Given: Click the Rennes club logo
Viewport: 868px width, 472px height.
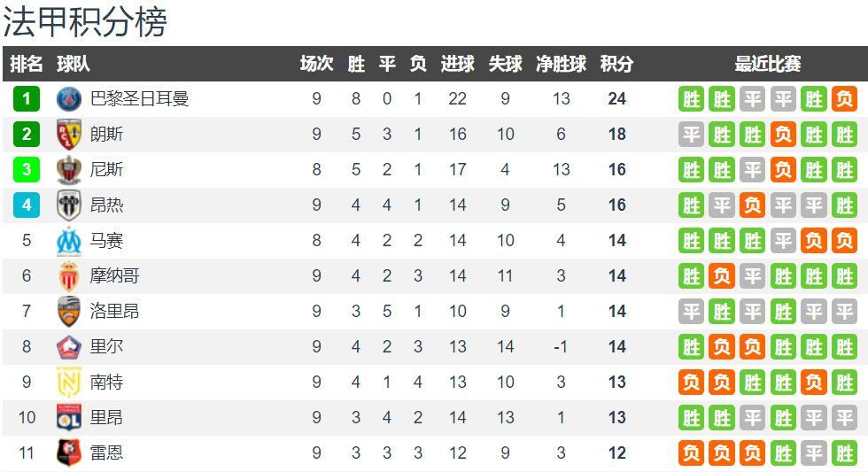Looking at the screenshot, I should [x=69, y=453].
